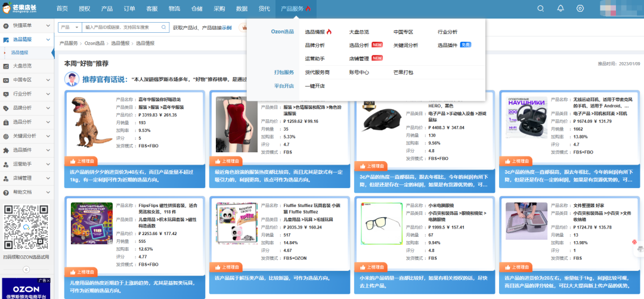Viewport: 644px width, 299px height.
Task: Click the 大盘总览 chart icon in the sidebar
Action: coord(6,66)
